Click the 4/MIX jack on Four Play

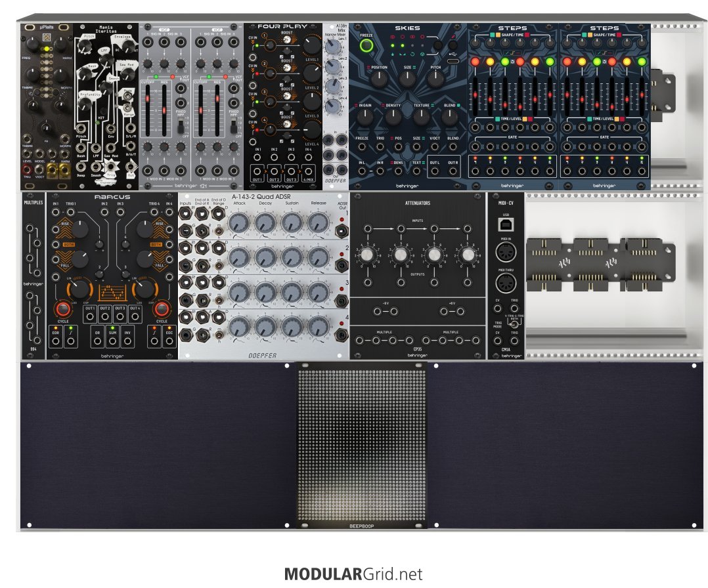coord(309,171)
